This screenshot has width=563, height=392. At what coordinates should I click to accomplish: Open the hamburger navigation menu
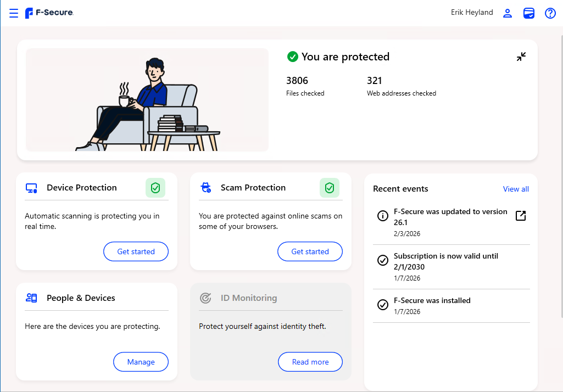point(14,13)
